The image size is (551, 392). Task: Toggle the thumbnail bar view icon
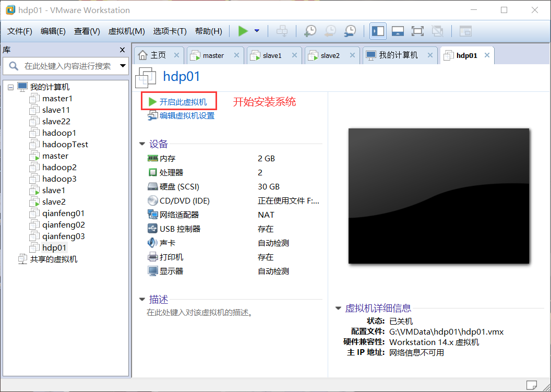pyautogui.click(x=398, y=31)
